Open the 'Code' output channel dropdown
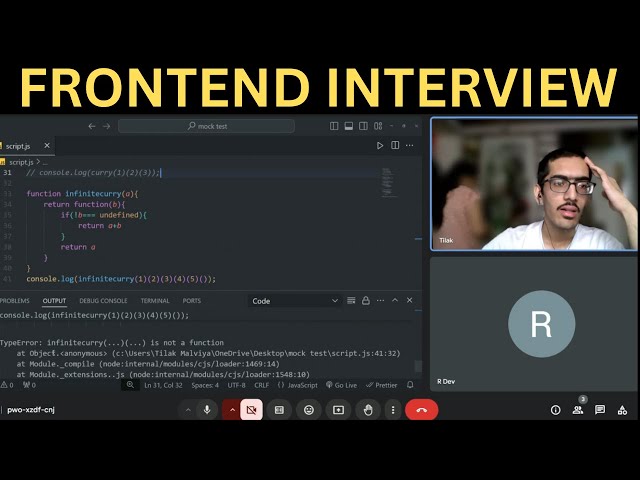The image size is (640, 480). 294,301
